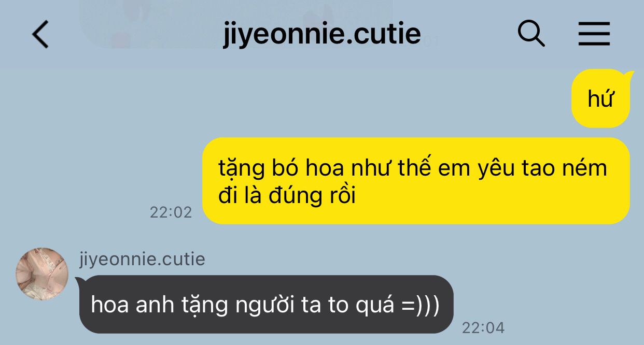Image resolution: width=644 pixels, height=345 pixels.
Task: Click the 22:02 timestamp
Action: coord(171,212)
